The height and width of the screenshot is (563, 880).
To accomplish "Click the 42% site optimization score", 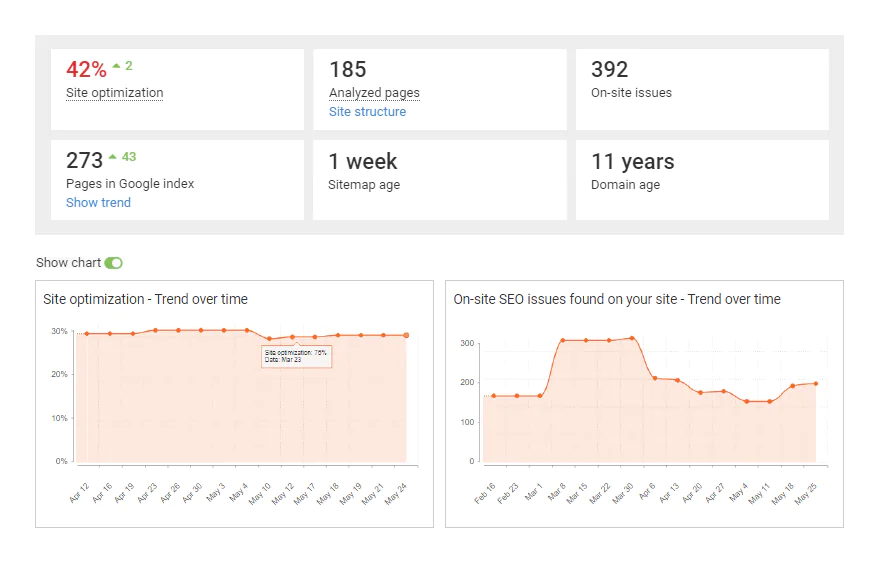I will pos(86,70).
